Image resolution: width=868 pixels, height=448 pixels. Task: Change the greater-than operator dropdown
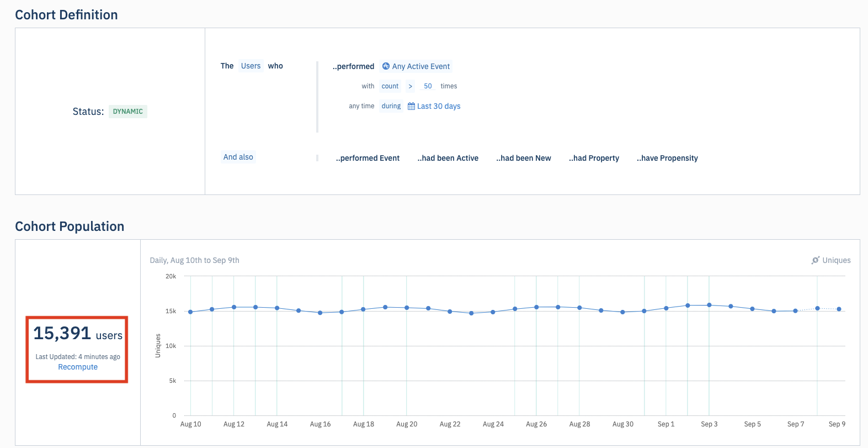click(410, 86)
